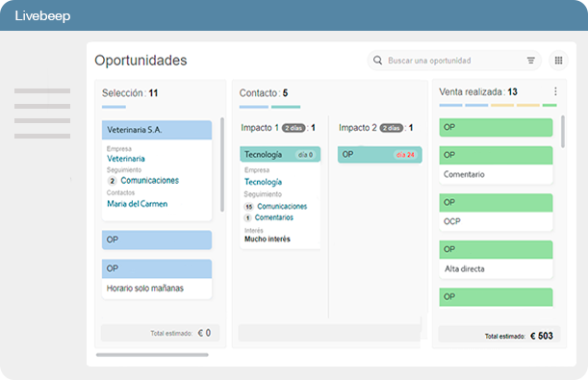
Task: Click the OCP text
Action: click(452, 221)
